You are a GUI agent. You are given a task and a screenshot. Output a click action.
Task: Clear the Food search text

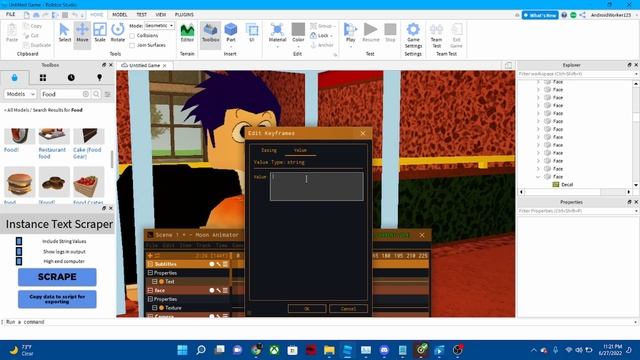(x=86, y=94)
